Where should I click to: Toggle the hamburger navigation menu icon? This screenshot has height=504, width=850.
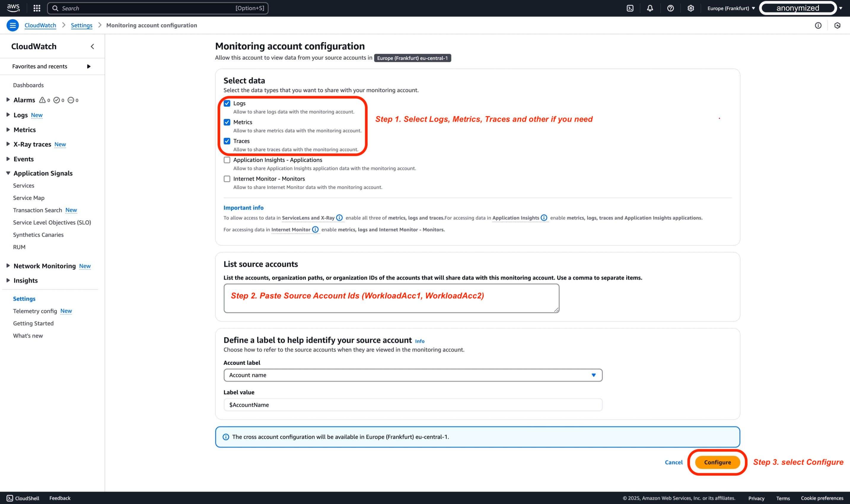[13, 25]
